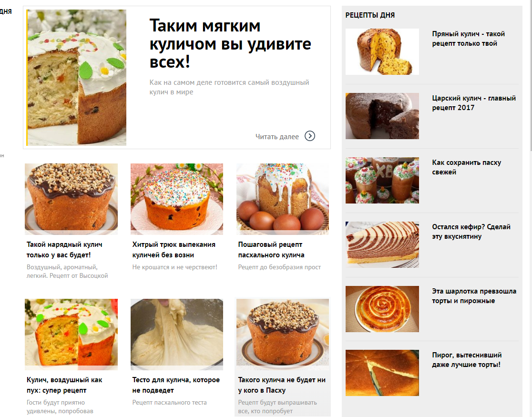Viewport: 532px width, 417px height.
Task: Open the sidebar recipe Пряный кулич - такой рецепт только твой
Action: click(468, 39)
